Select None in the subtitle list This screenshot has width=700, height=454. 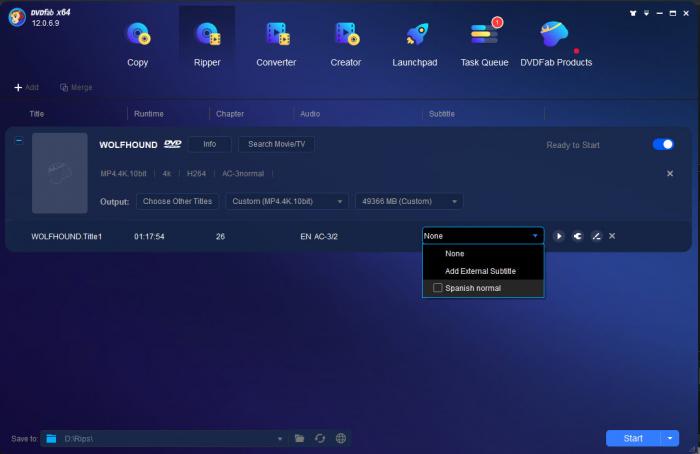(483, 254)
